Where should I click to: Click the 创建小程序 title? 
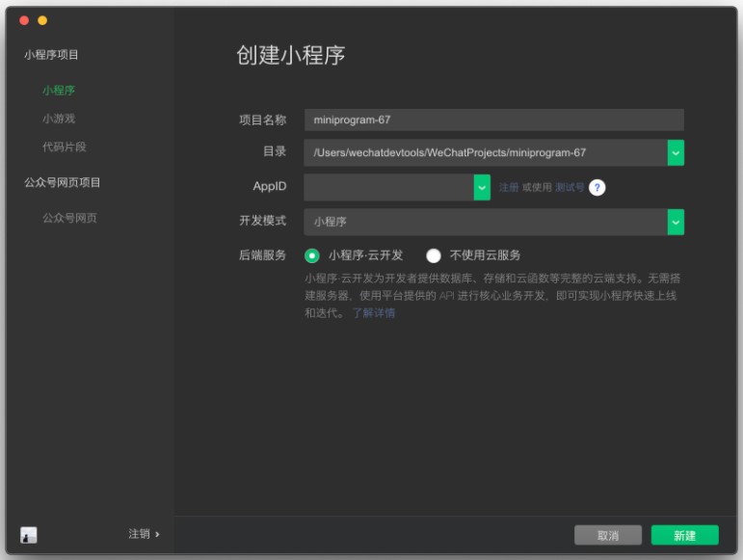(290, 55)
